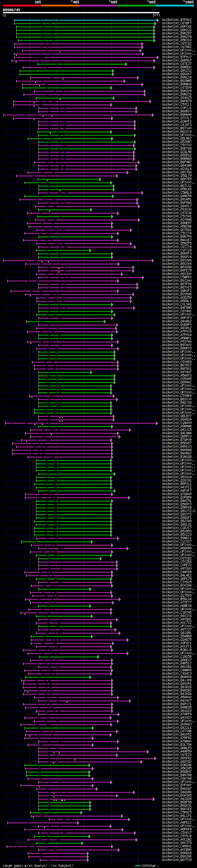Open hit UniRef100_A9PDI2
Image resolution: width=197 pixels, height=868 pixels.
177,822
